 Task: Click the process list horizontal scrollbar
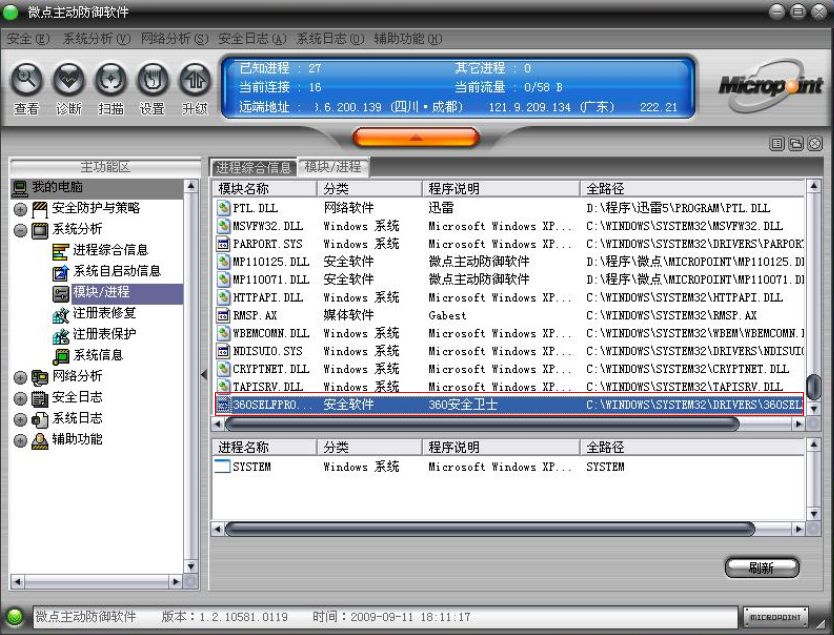coord(490,529)
